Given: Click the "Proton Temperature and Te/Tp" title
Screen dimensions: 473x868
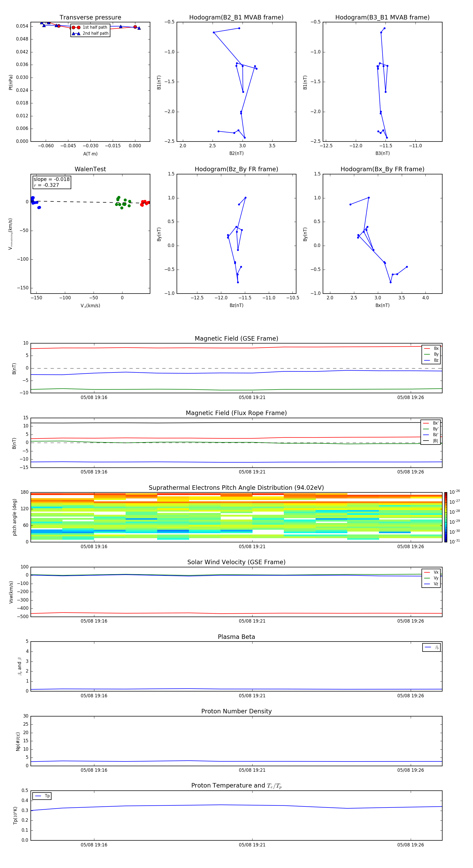Looking at the screenshot, I should point(236,786).
